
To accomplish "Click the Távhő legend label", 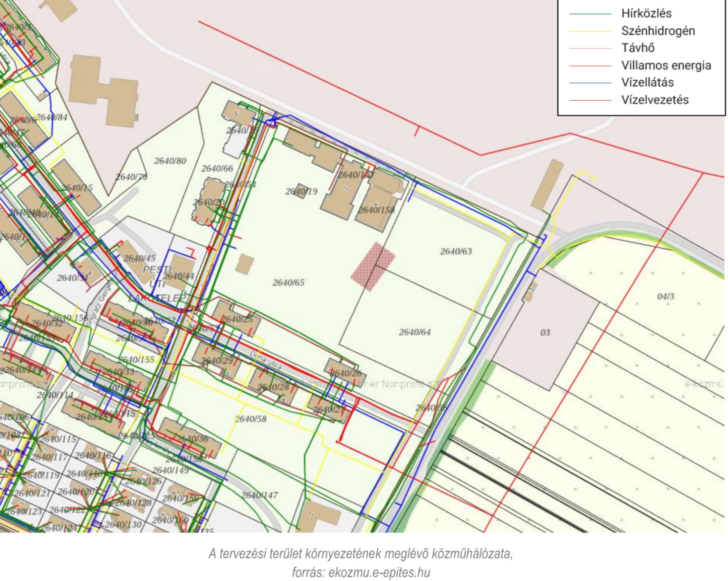I will 638,48.
